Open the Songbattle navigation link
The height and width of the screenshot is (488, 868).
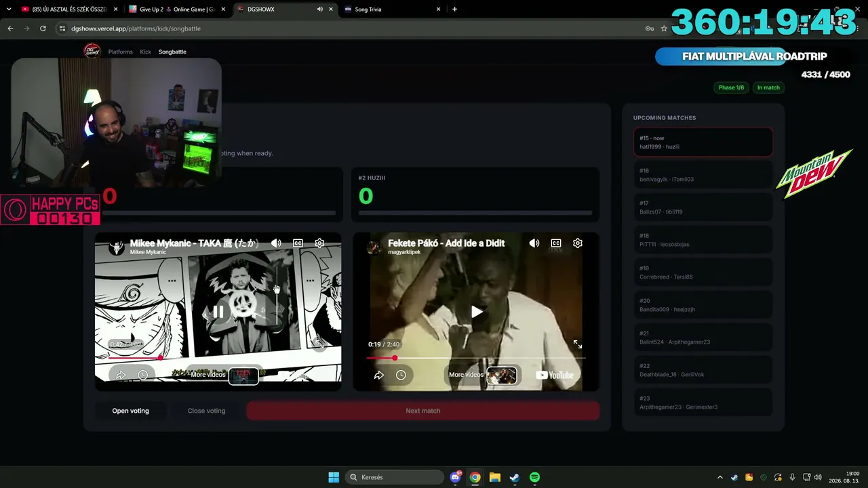point(172,52)
